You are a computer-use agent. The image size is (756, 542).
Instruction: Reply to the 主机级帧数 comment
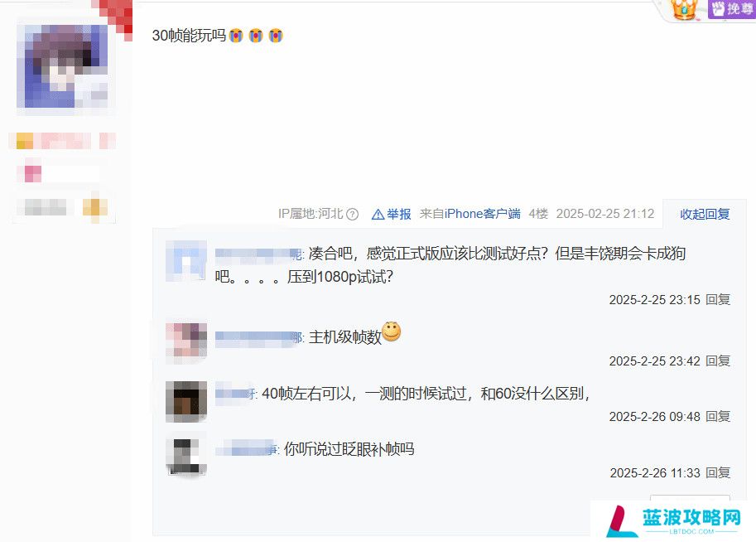click(718, 361)
